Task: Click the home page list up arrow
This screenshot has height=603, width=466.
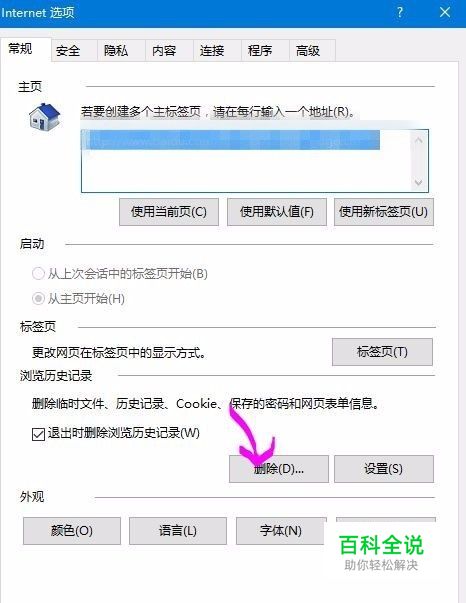Action: (419, 140)
